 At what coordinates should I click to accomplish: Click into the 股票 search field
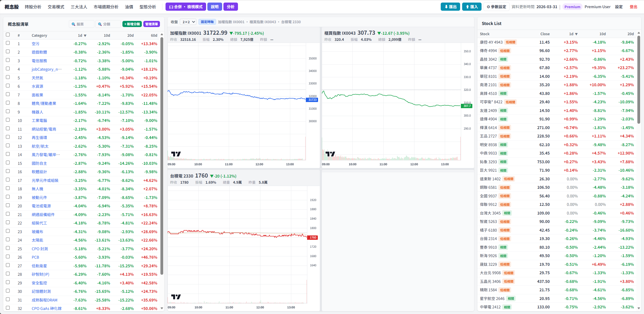click(82, 24)
